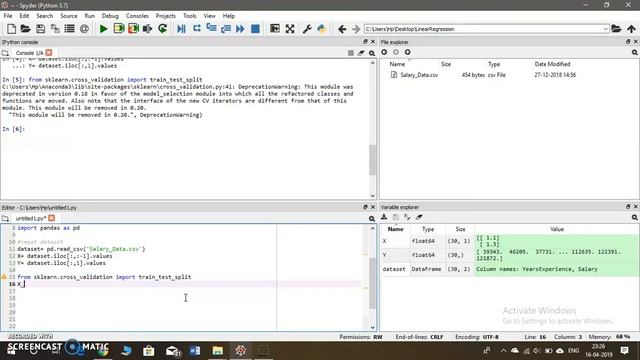Import data into Variable explorer
Screen dimensions: 640x360
pos(384,217)
